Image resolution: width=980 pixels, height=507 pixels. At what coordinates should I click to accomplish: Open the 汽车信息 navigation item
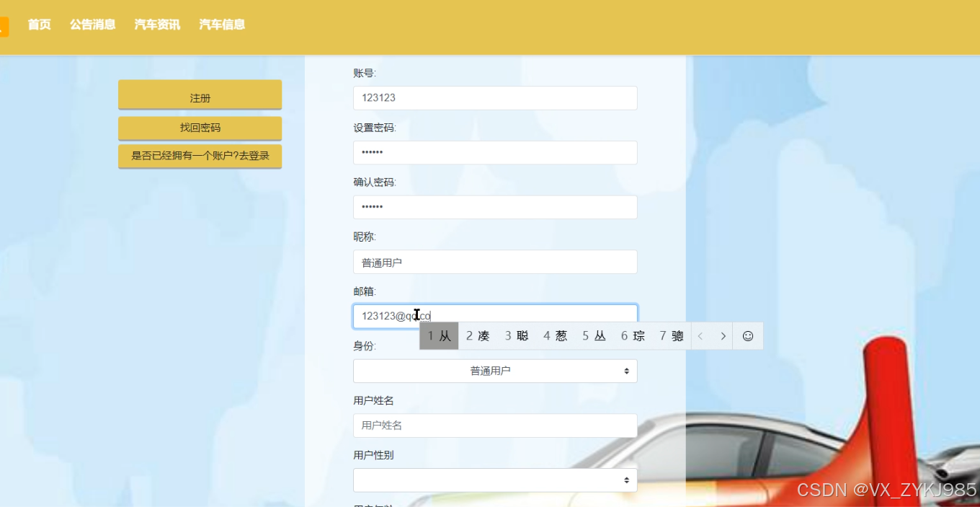coord(222,25)
